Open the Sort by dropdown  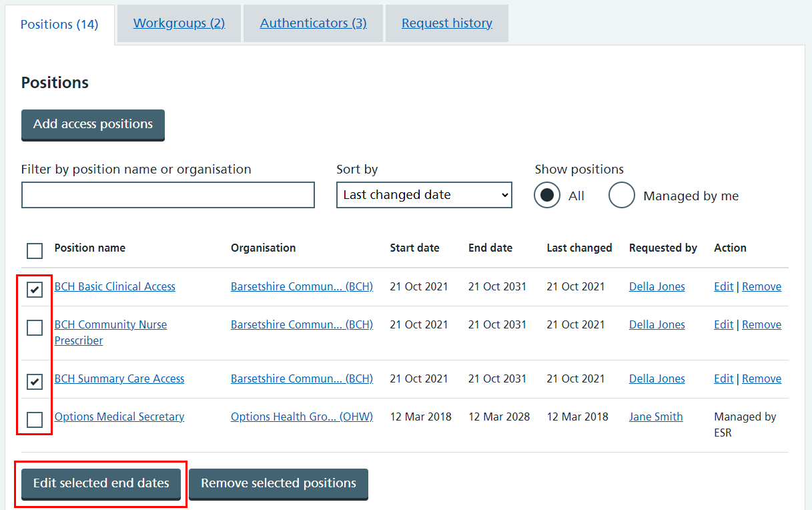424,195
